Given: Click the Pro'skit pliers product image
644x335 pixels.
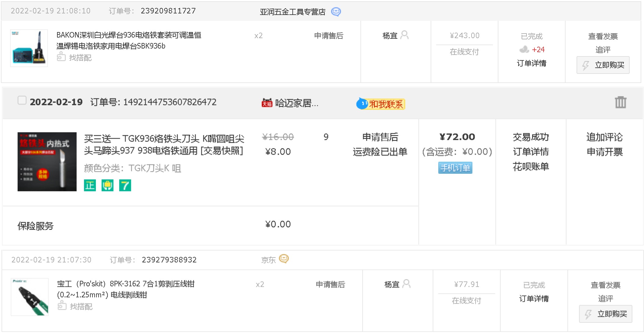Looking at the screenshot, I should click(30, 297).
